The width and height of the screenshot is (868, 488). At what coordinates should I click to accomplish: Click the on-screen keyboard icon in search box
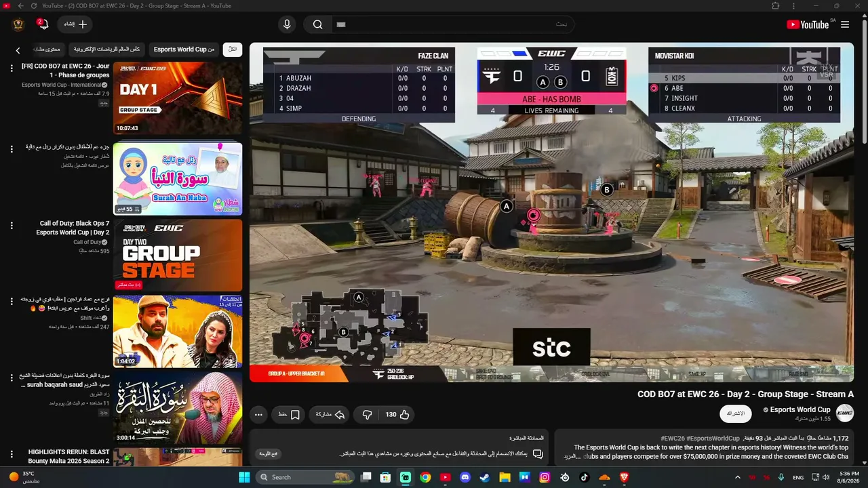tap(341, 24)
